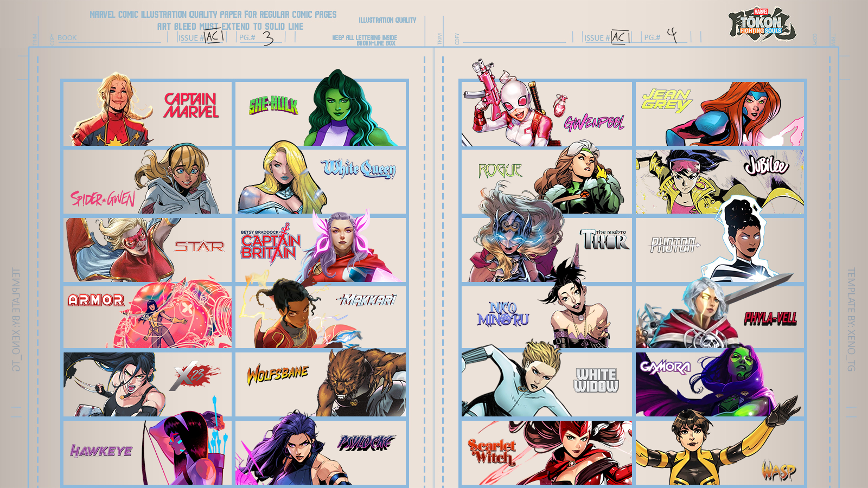Choose the Photon panel

720,250
